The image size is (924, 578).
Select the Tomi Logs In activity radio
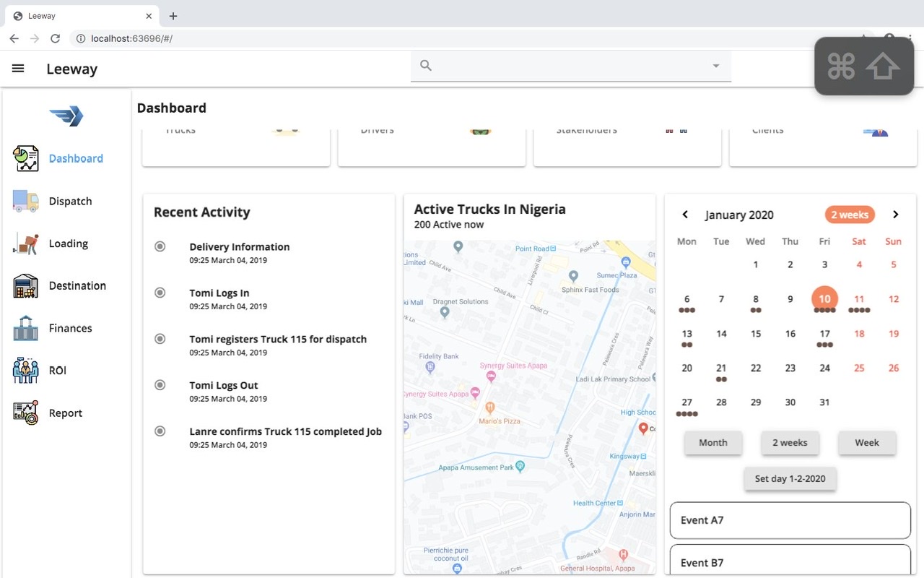(x=160, y=293)
